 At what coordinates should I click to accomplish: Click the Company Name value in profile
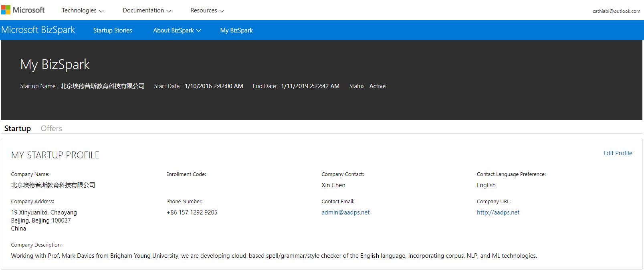coord(53,185)
